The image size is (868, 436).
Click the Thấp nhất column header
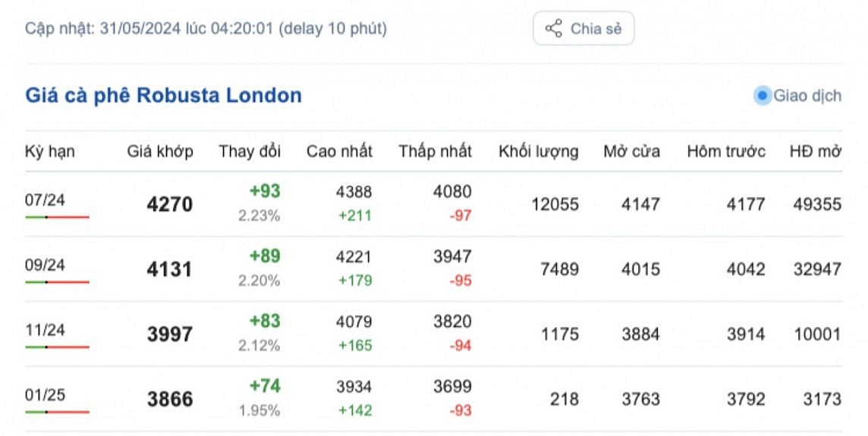pyautogui.click(x=435, y=151)
